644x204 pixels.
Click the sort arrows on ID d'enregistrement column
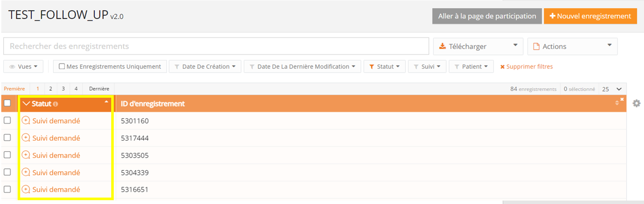(x=617, y=103)
